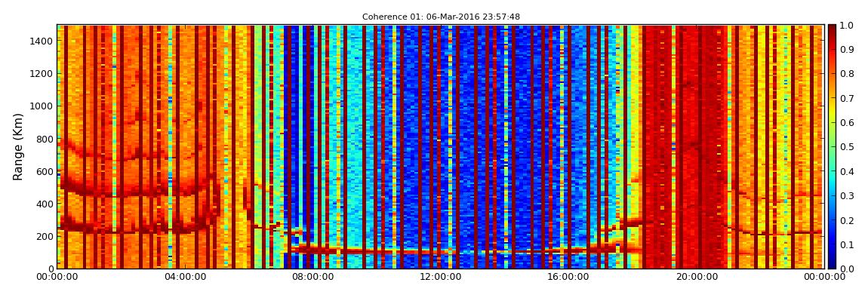
Task: Click the colorbar 0.8 tick label
Action: [x=848, y=74]
